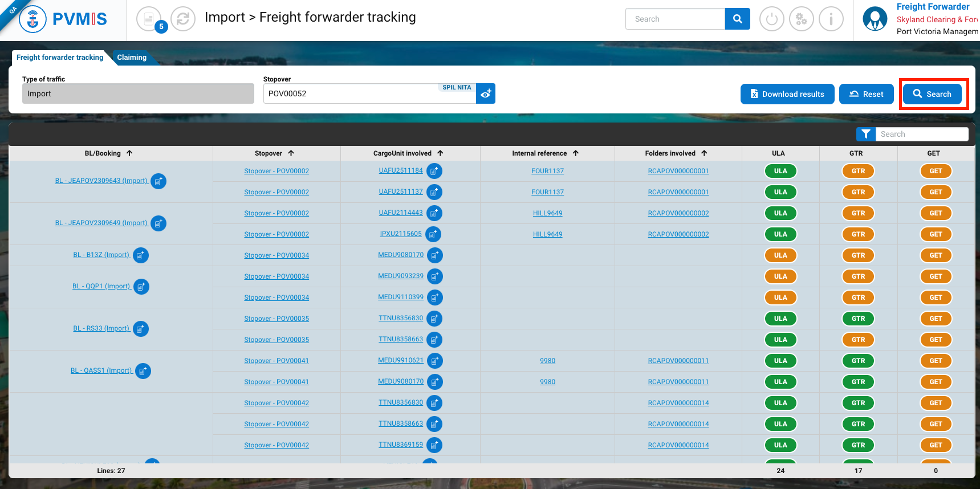Click the information icon in header
This screenshot has height=489, width=980.
(831, 19)
